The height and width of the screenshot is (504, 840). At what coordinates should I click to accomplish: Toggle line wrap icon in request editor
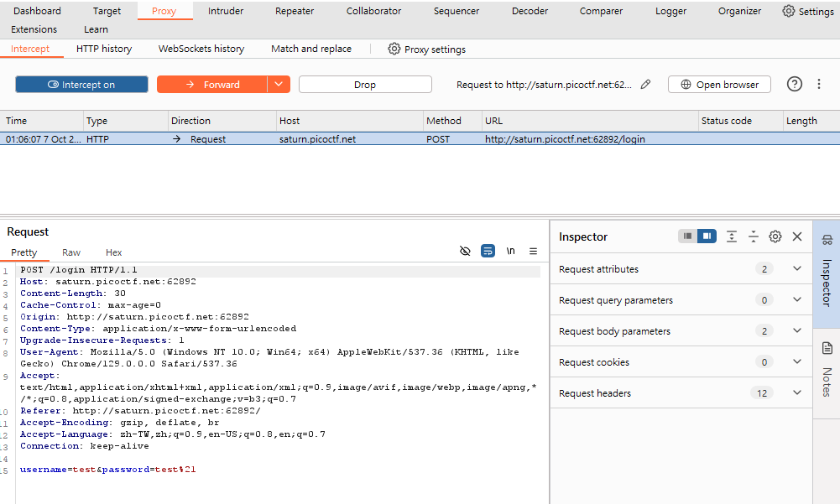488,251
